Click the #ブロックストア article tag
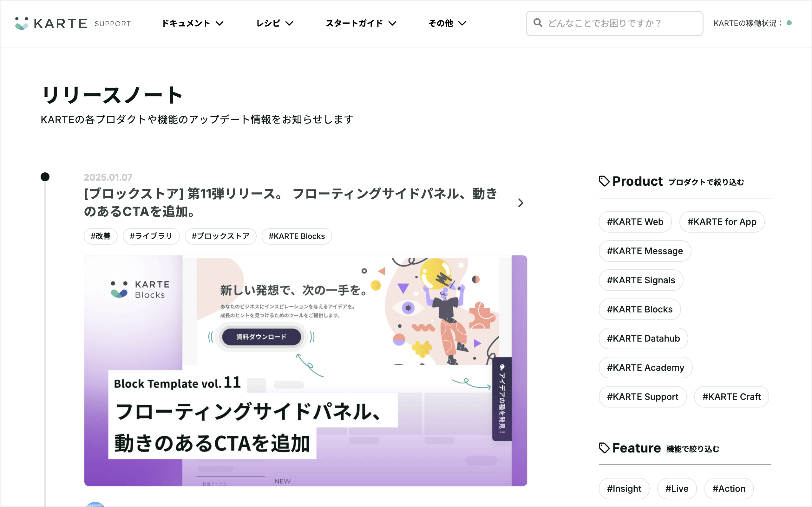Image resolution: width=812 pixels, height=507 pixels. [x=220, y=236]
